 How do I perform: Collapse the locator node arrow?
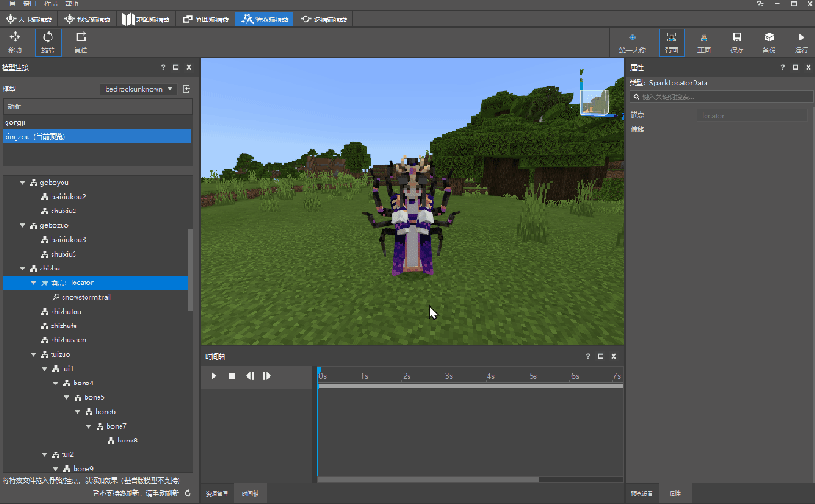[x=33, y=283]
